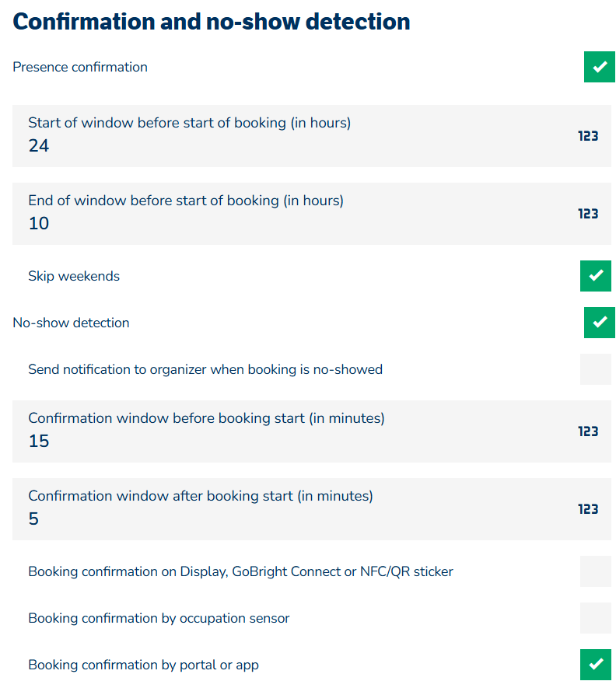The image size is (616, 688).
Task: Click the "Confirmation and no-show detection" heading
Action: coord(212,22)
